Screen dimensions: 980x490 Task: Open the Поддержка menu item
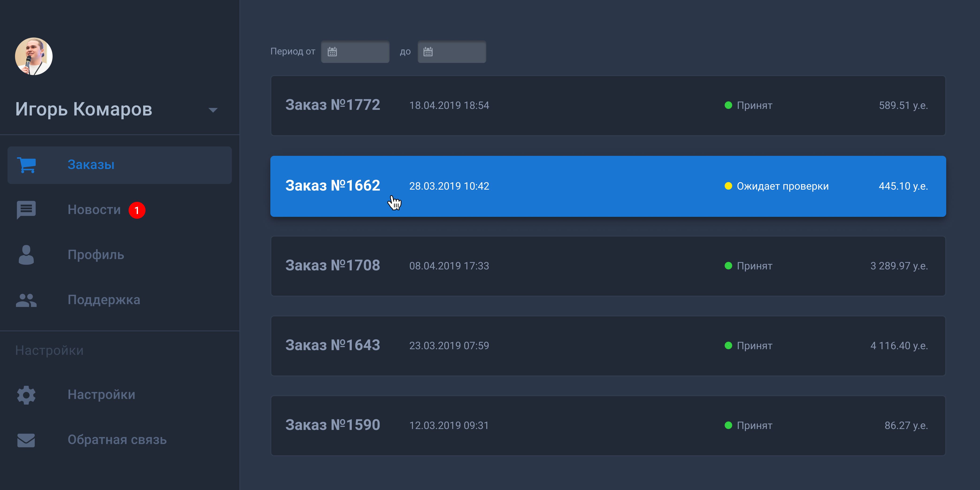pyautogui.click(x=119, y=300)
